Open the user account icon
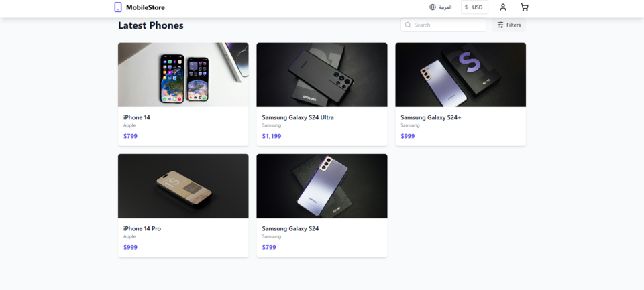644x290 pixels. 502,7
